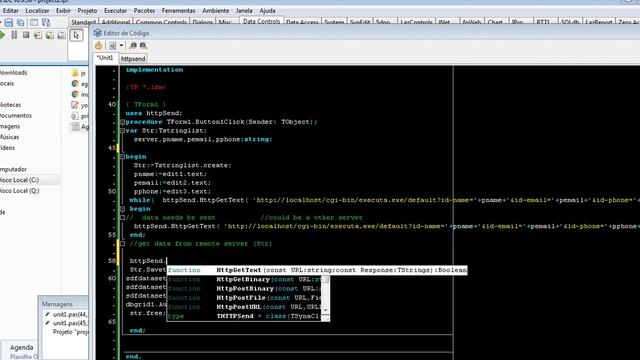
Task: Stop the debugger with the stop icon
Action: click(x=26, y=35)
